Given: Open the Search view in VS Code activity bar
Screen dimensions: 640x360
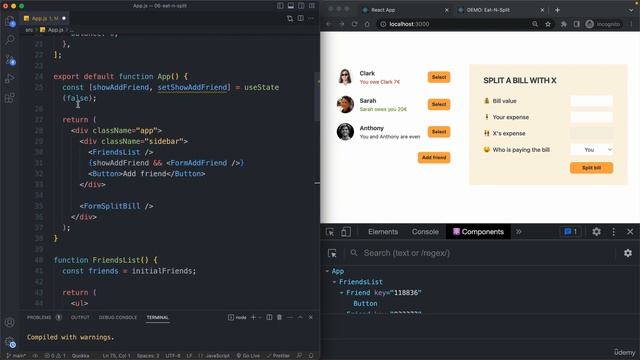Looking at the screenshot, I should [10, 40].
